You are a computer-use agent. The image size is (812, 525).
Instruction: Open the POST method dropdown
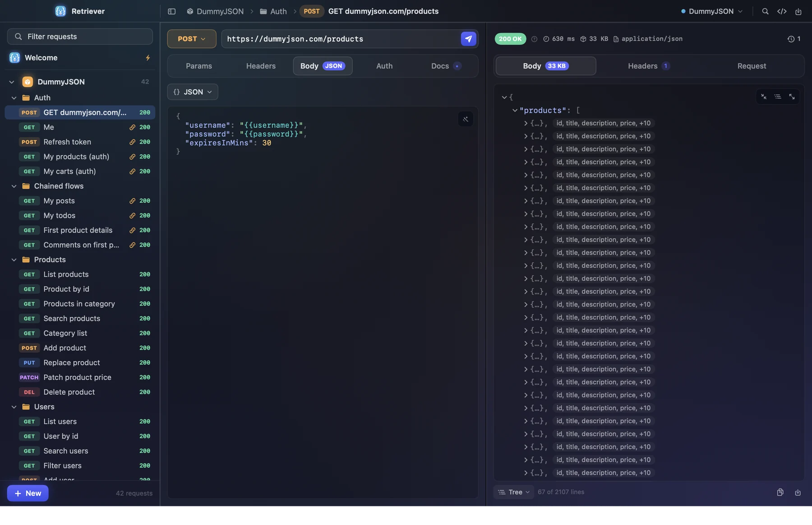point(191,39)
